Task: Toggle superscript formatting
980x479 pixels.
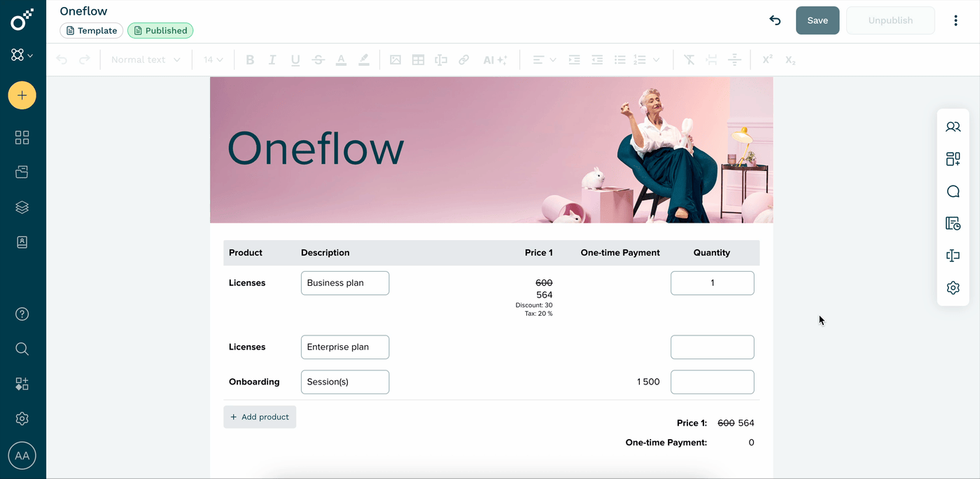Action: pos(767,60)
